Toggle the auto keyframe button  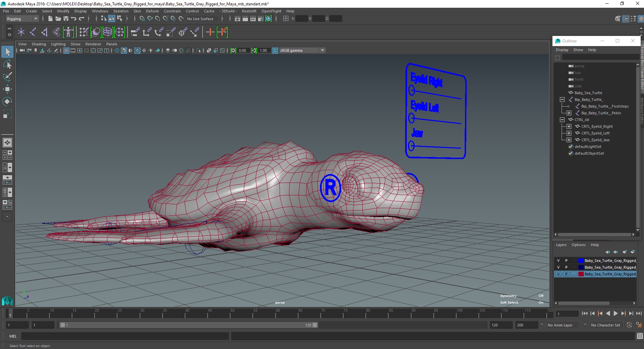point(629,325)
